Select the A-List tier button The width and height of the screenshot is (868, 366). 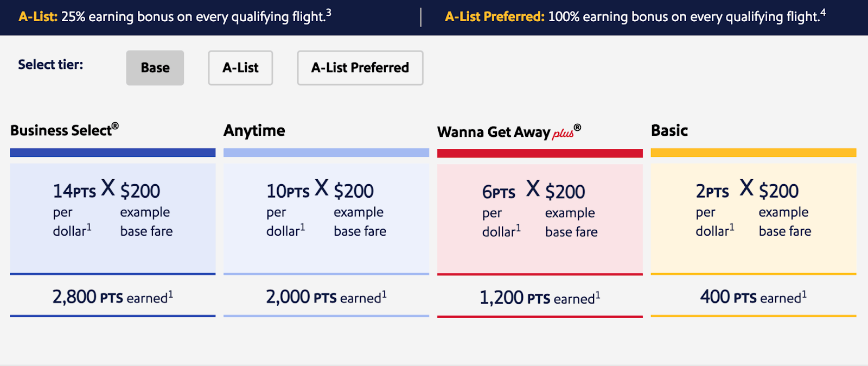click(240, 68)
